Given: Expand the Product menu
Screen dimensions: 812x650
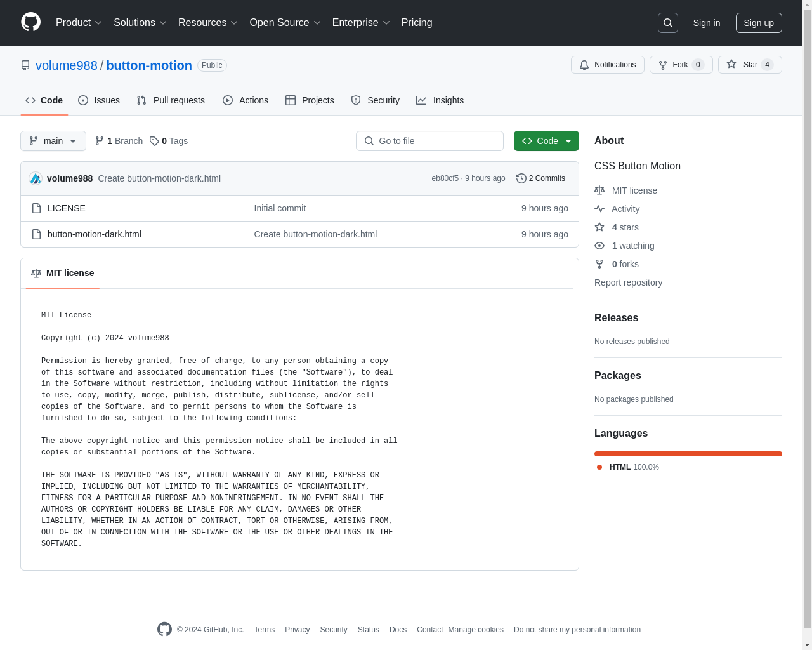Looking at the screenshot, I should (x=79, y=23).
